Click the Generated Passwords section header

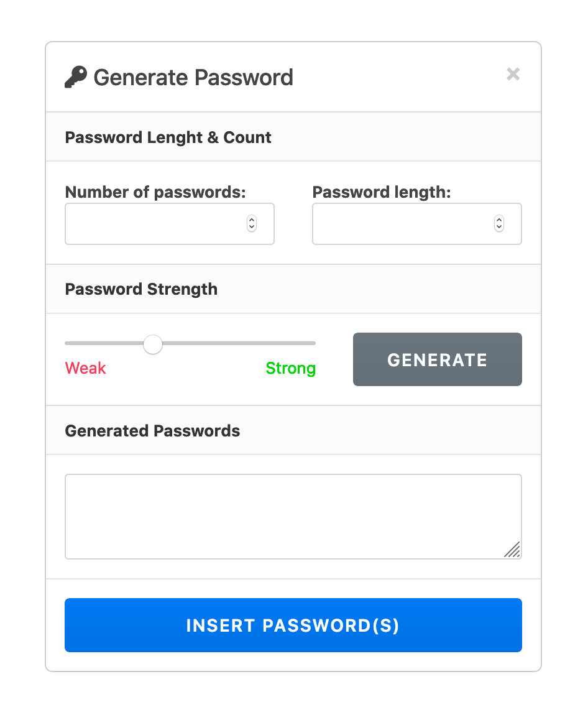click(x=152, y=431)
